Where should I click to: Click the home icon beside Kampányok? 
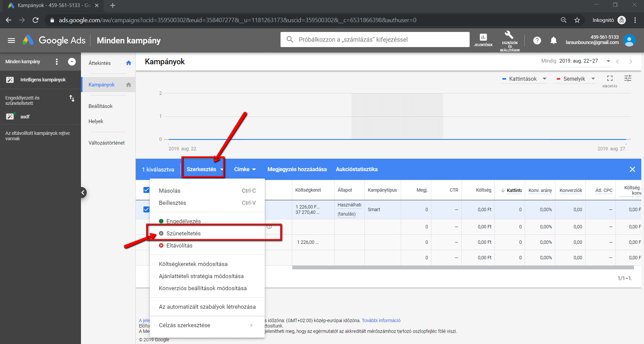[x=129, y=85]
